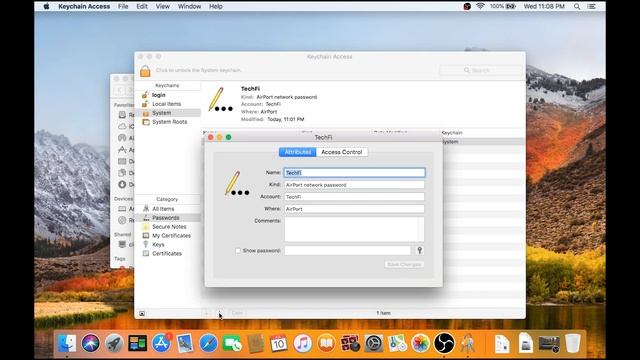Open the Wi-Fi status menu

(x=480, y=6)
